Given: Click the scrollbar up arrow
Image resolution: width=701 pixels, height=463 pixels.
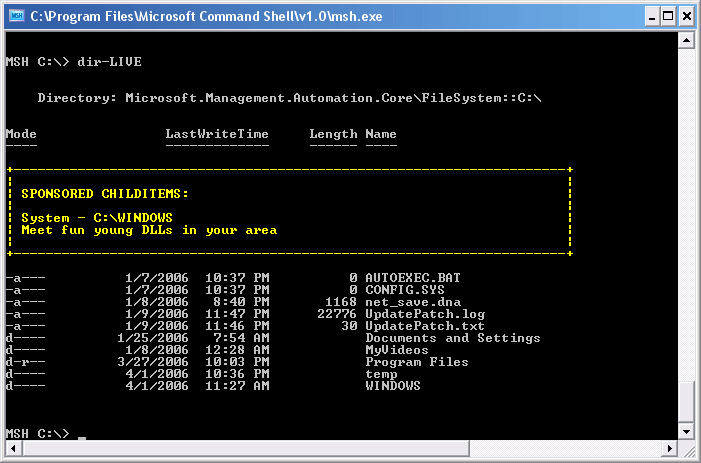Looking at the screenshot, I should (x=686, y=39).
